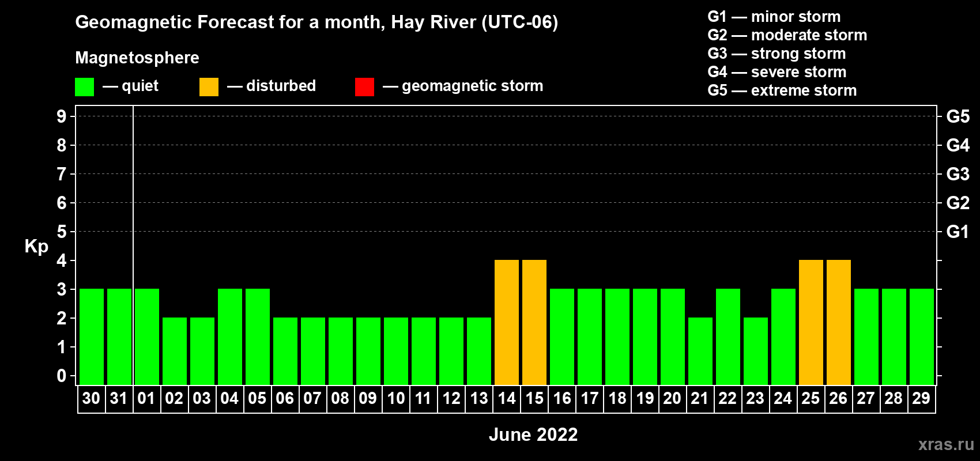Image resolution: width=980 pixels, height=461 pixels.
Task: Click date label 08 on the x-axis
Action: pyautogui.click(x=340, y=398)
